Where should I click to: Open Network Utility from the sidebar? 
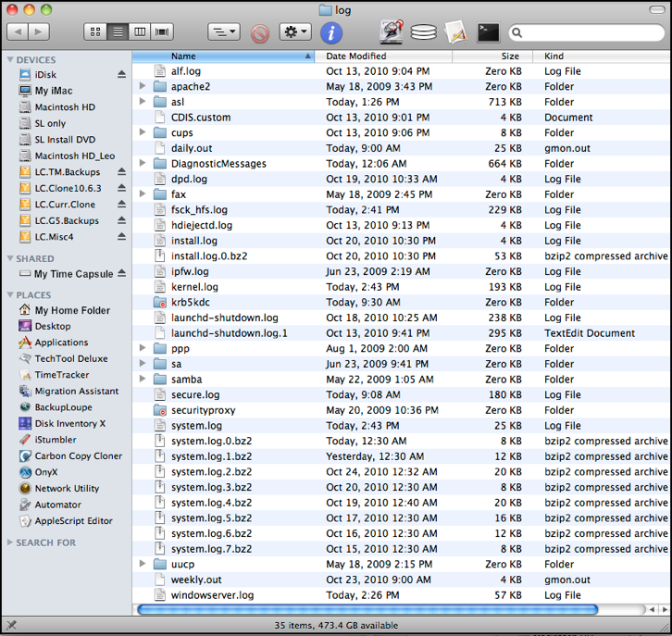point(67,489)
